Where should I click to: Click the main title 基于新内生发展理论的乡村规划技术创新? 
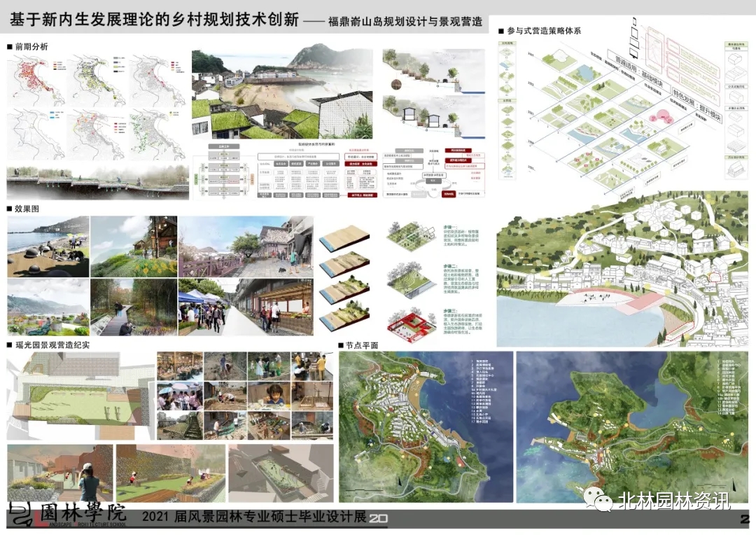[x=154, y=20]
